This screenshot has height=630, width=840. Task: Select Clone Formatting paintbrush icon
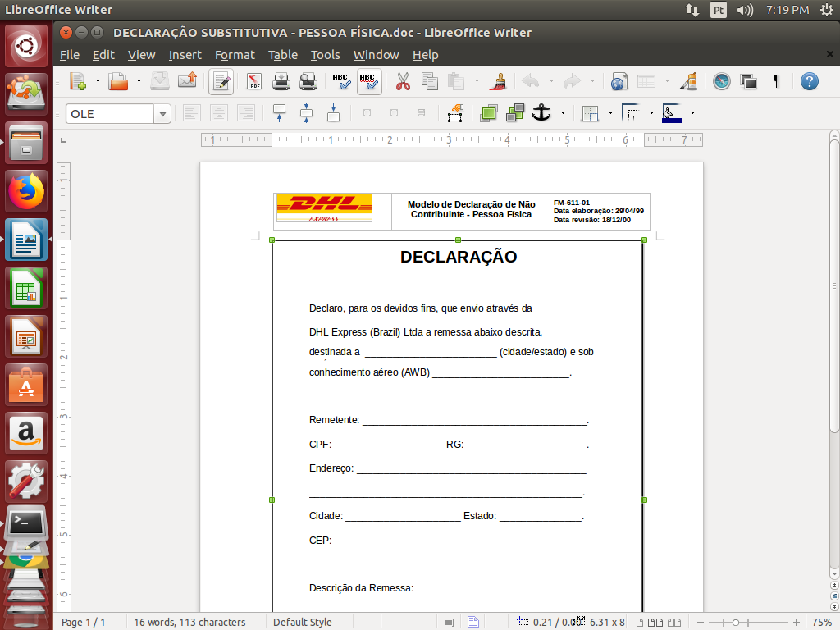(500, 81)
